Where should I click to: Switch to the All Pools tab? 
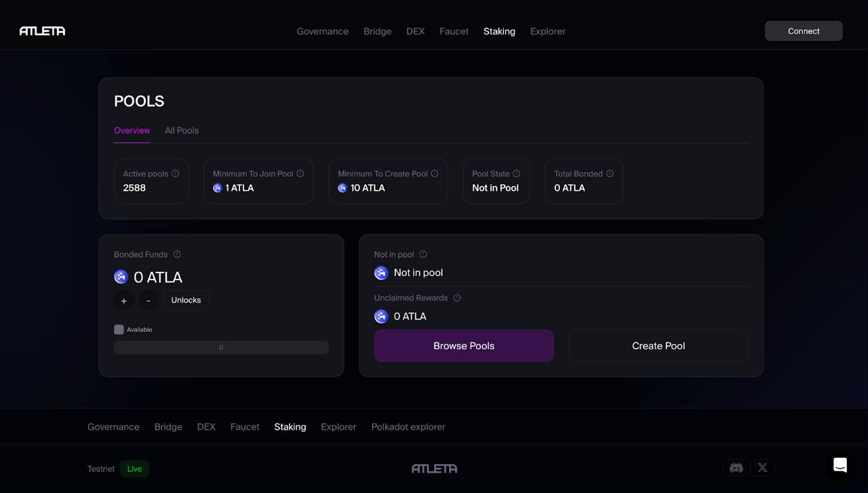coord(181,130)
